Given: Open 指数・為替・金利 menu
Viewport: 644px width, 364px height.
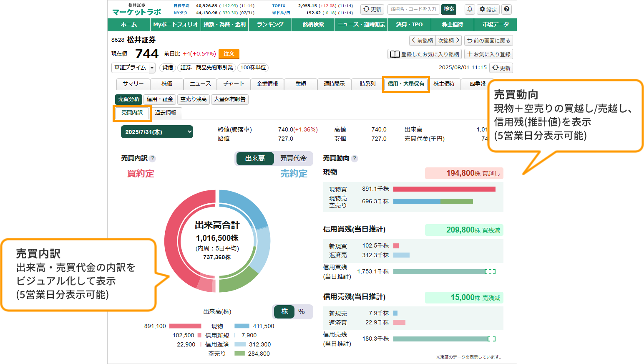Looking at the screenshot, I should pyautogui.click(x=225, y=25).
